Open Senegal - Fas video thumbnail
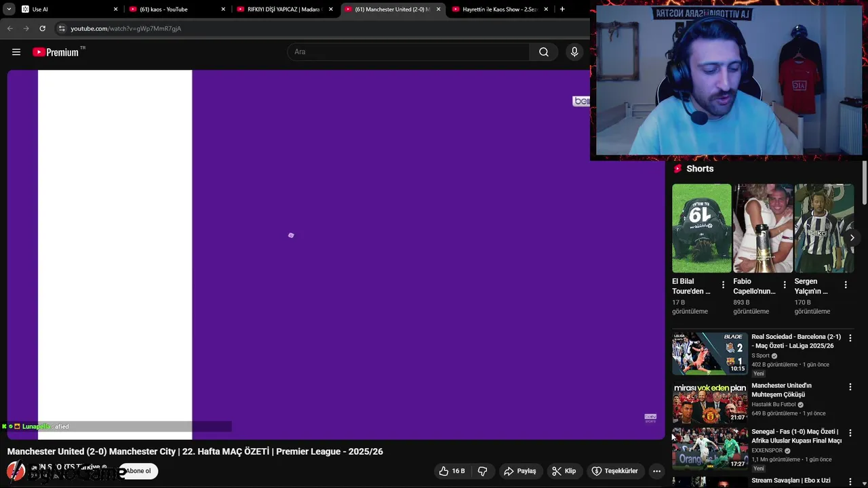 (x=710, y=449)
